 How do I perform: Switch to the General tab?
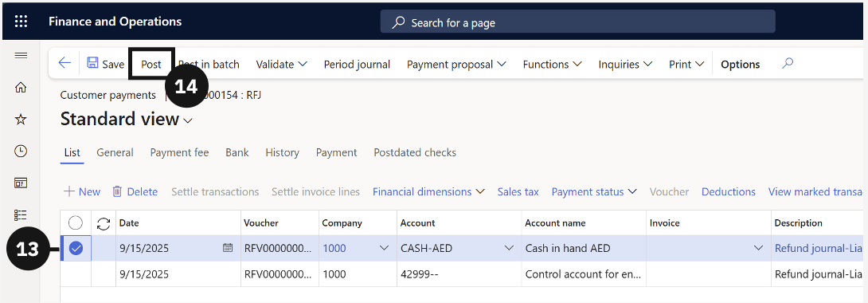point(115,152)
